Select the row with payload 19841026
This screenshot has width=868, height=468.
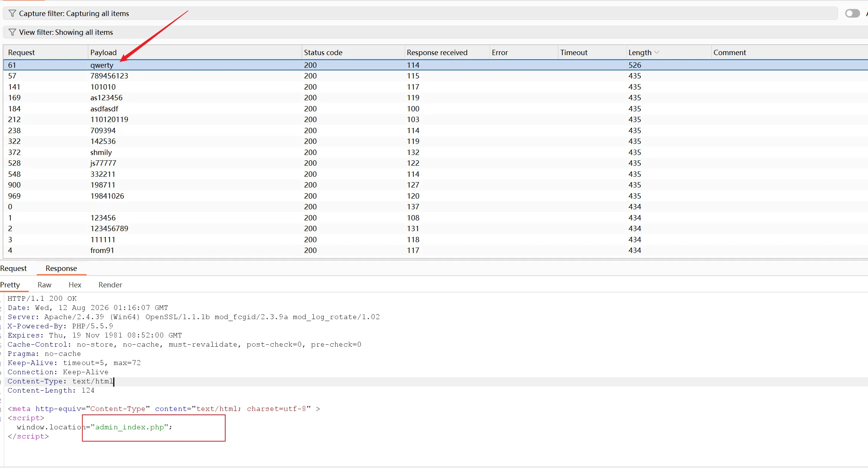(435, 196)
